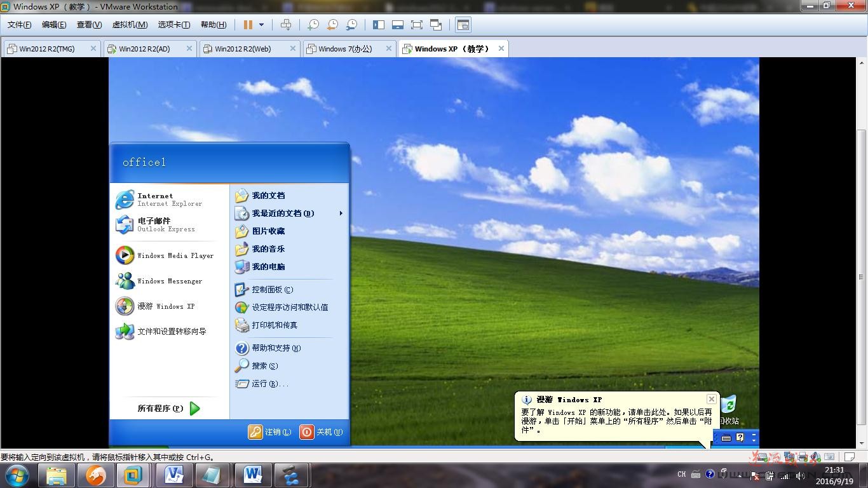This screenshot has width=868, height=488.
Task: Open the 帮助(H) menu
Action: [x=214, y=25]
